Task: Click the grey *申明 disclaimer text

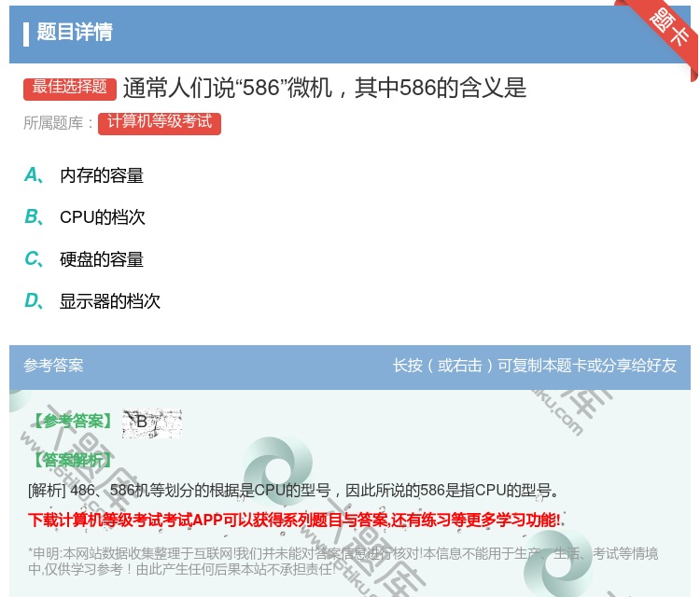Action: pyautogui.click(x=343, y=562)
